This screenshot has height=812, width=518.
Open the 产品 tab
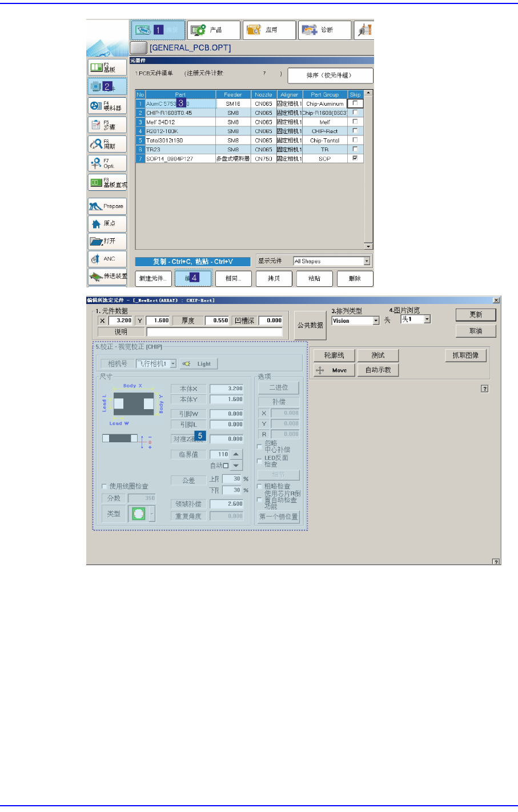click(214, 30)
